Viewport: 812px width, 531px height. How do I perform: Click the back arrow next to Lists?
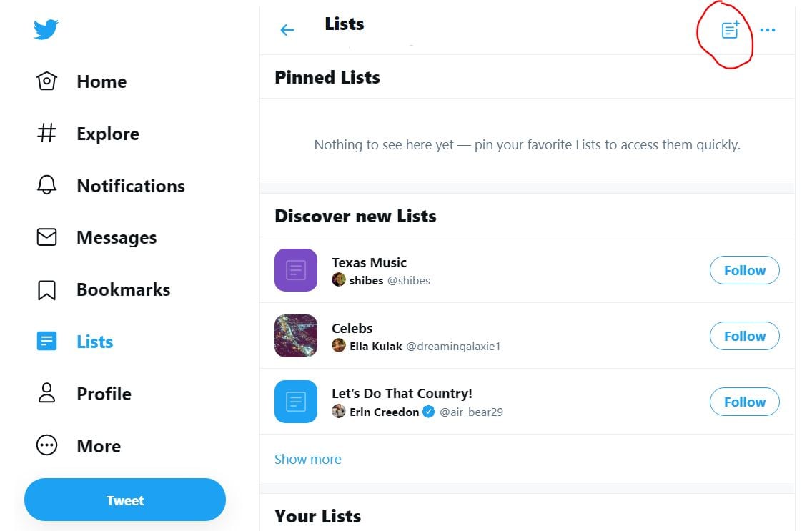point(286,29)
